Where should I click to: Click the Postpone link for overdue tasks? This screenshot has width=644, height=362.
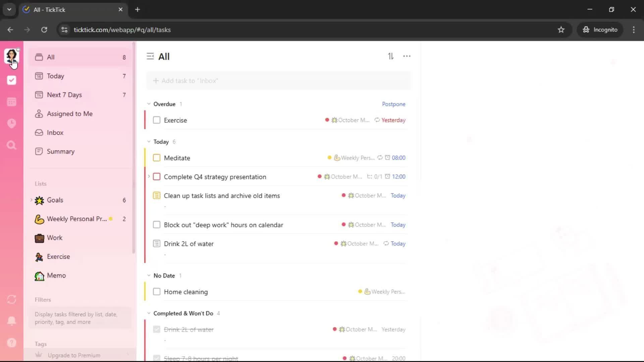pos(393,104)
